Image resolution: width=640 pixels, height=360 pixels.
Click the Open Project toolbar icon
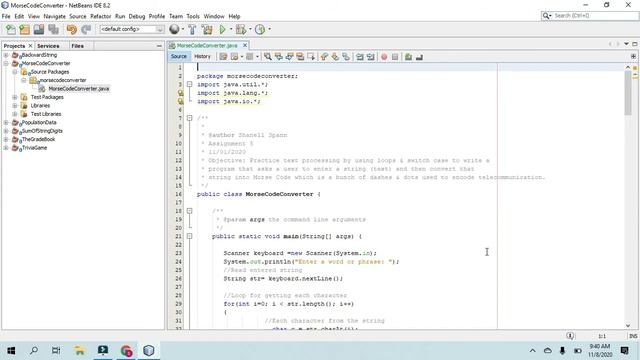pyautogui.click(x=39, y=29)
